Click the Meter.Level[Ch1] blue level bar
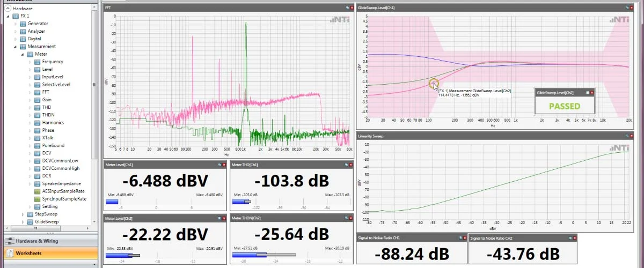Image resolution: width=644 pixels, height=268 pixels. click(x=112, y=202)
